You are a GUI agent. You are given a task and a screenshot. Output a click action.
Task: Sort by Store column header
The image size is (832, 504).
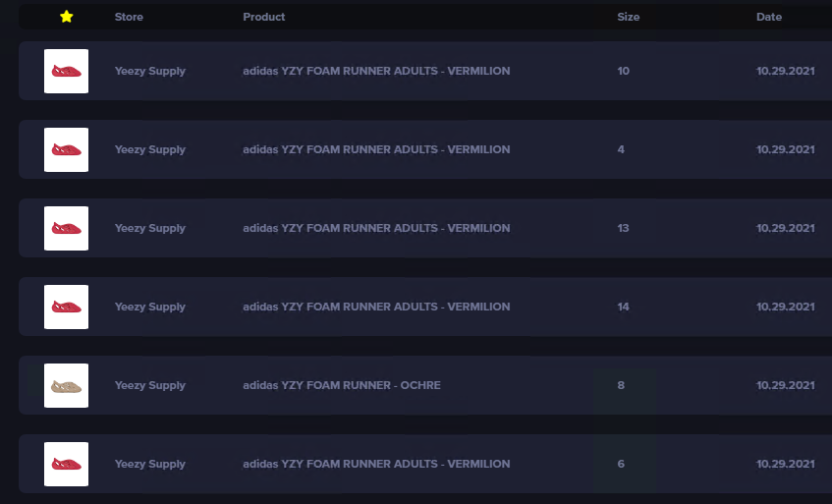pyautogui.click(x=129, y=17)
